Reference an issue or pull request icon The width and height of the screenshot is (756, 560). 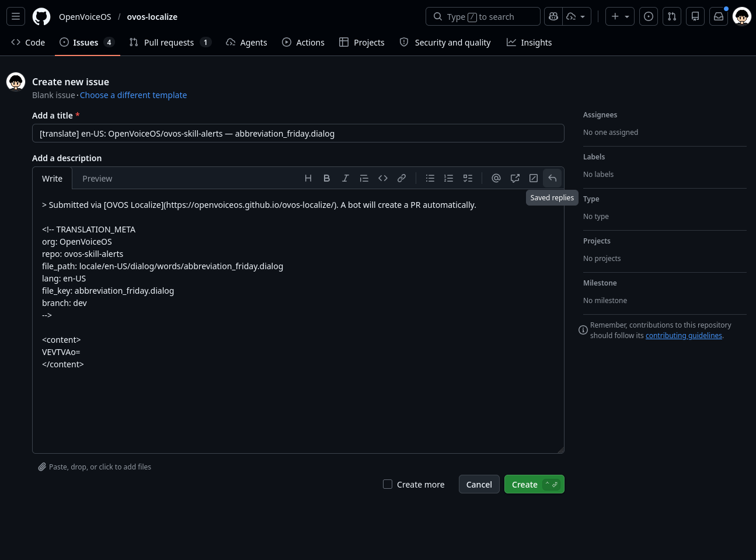515,178
